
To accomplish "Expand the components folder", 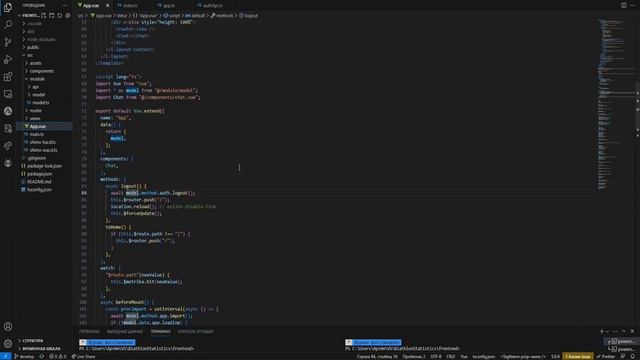I will (x=45, y=71).
